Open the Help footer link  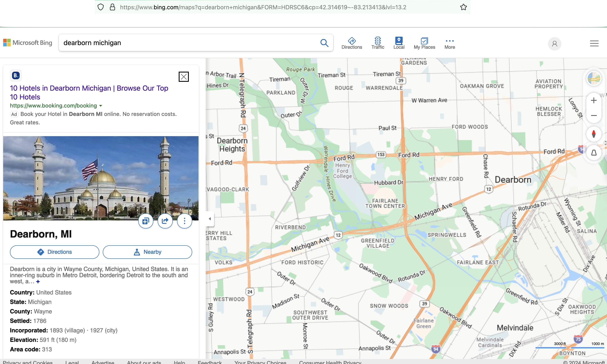179,362
